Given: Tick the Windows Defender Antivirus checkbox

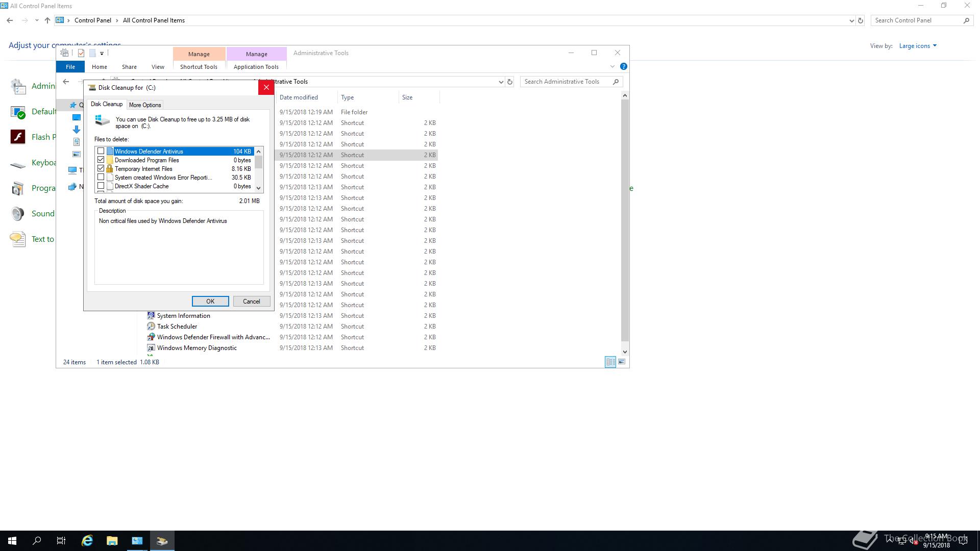Looking at the screenshot, I should tap(101, 151).
